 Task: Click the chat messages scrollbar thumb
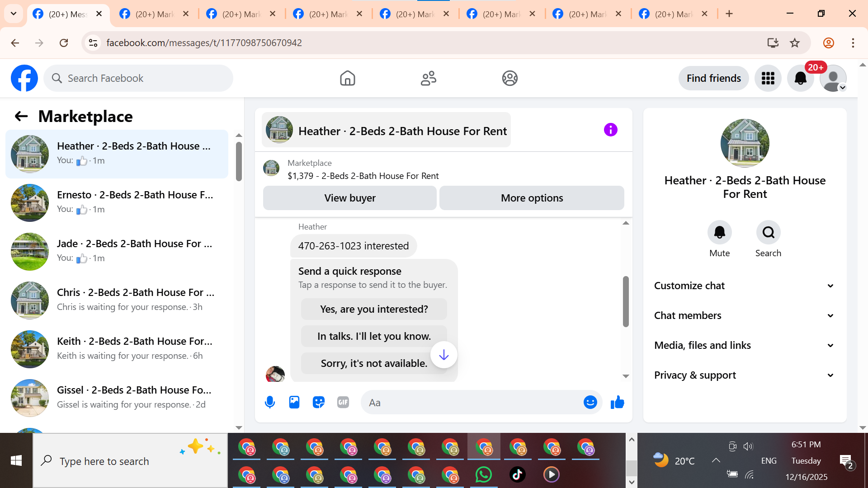coord(626,301)
